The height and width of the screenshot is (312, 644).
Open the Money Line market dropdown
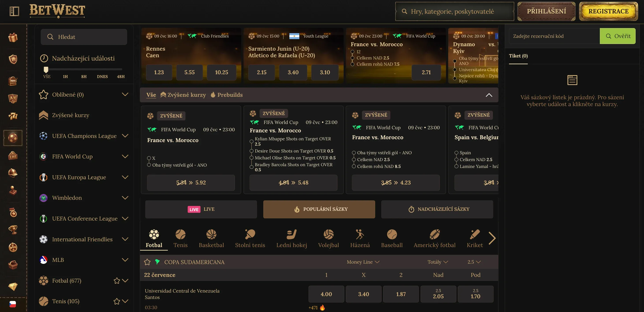pyautogui.click(x=363, y=262)
